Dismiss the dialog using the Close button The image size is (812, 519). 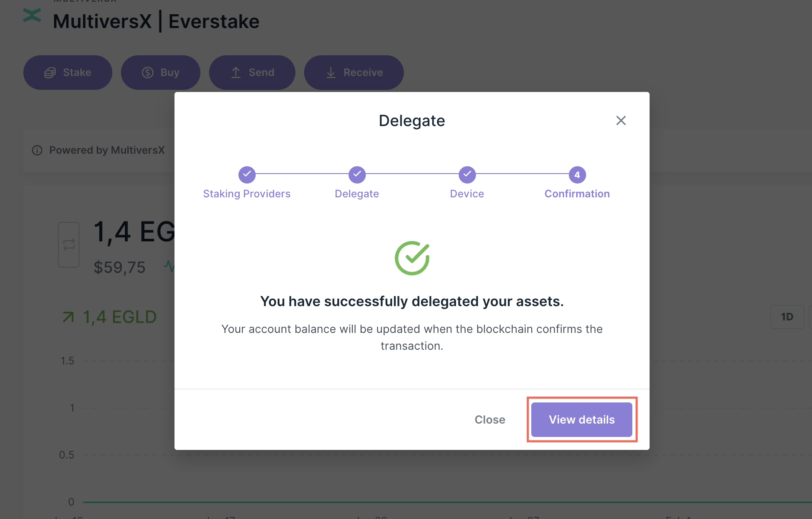pyautogui.click(x=490, y=419)
